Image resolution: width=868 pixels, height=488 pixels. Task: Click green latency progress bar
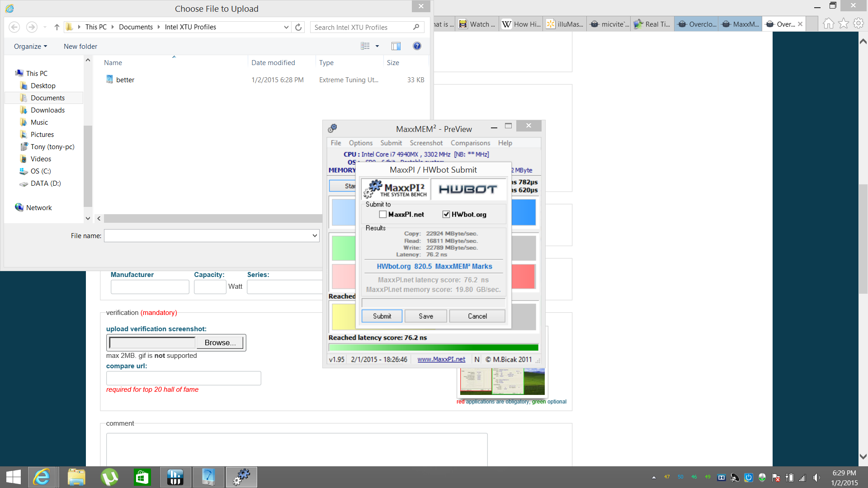(x=434, y=347)
